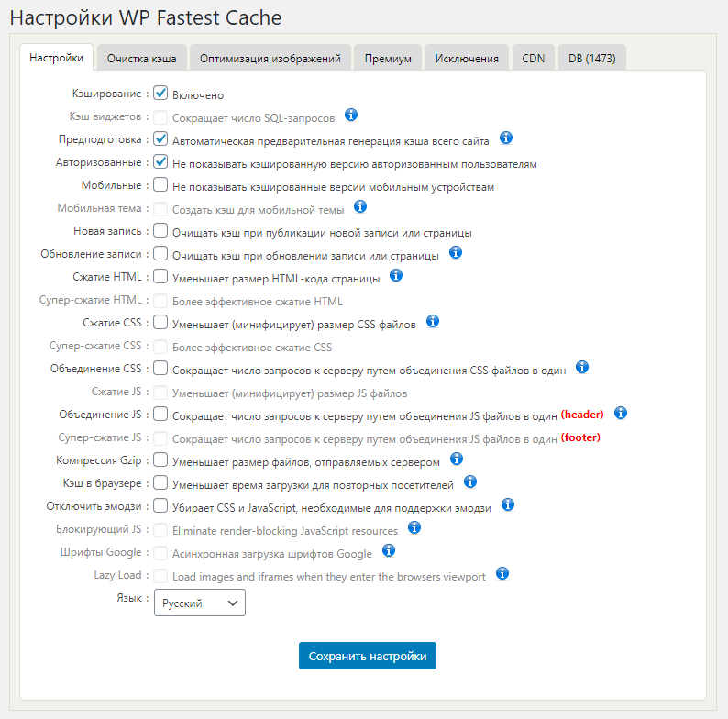The image size is (728, 719).
Task: Go to the CDN tab
Action: click(x=533, y=58)
